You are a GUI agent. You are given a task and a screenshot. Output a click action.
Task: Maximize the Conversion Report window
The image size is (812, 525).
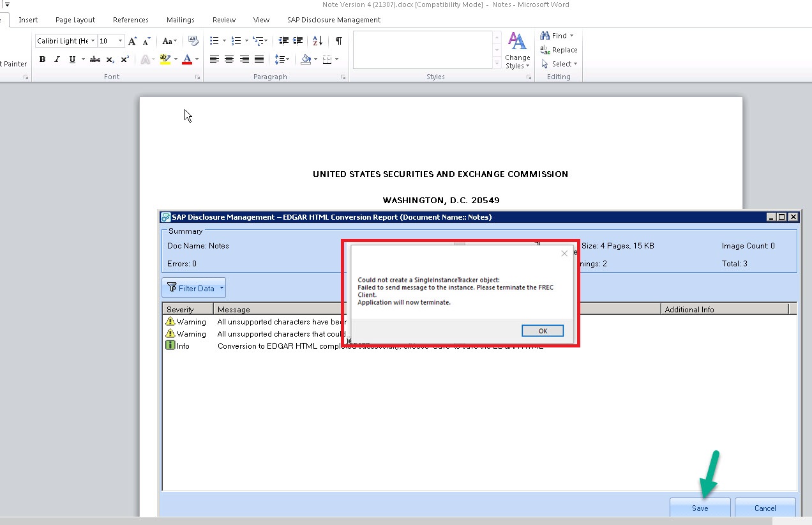[x=782, y=217]
